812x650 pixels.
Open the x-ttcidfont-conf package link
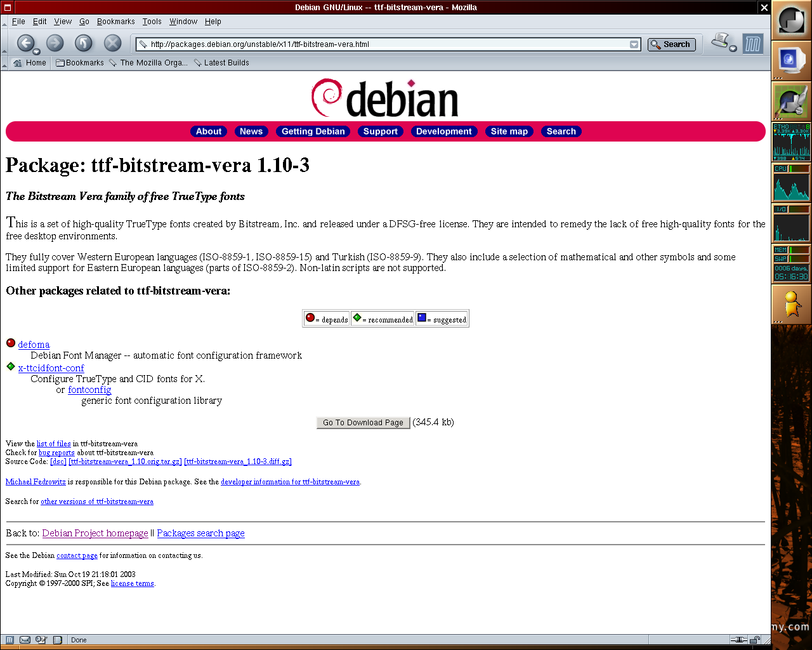pos(51,368)
